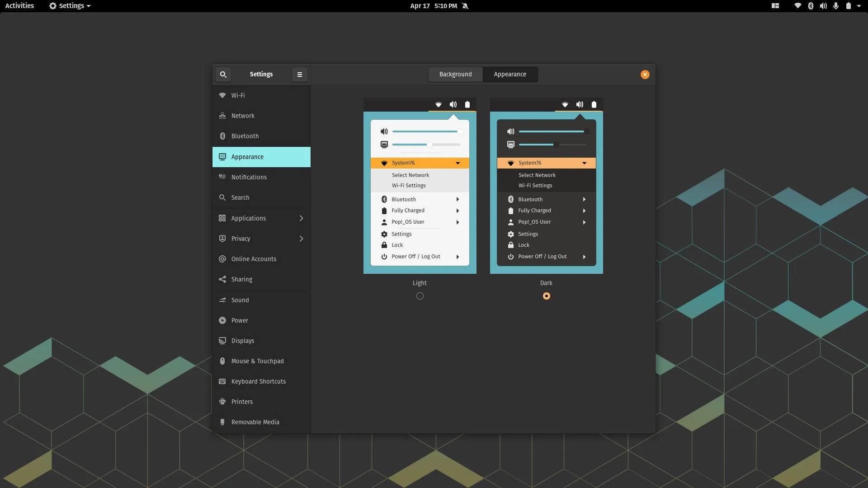Image resolution: width=868 pixels, height=488 pixels.
Task: Click the Light label text
Action: click(420, 283)
